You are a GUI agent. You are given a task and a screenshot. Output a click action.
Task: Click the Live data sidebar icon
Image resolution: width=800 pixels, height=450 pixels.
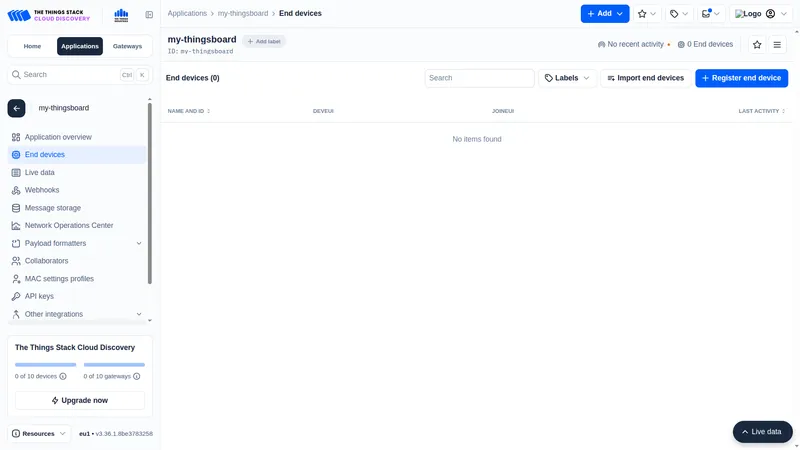coord(16,172)
